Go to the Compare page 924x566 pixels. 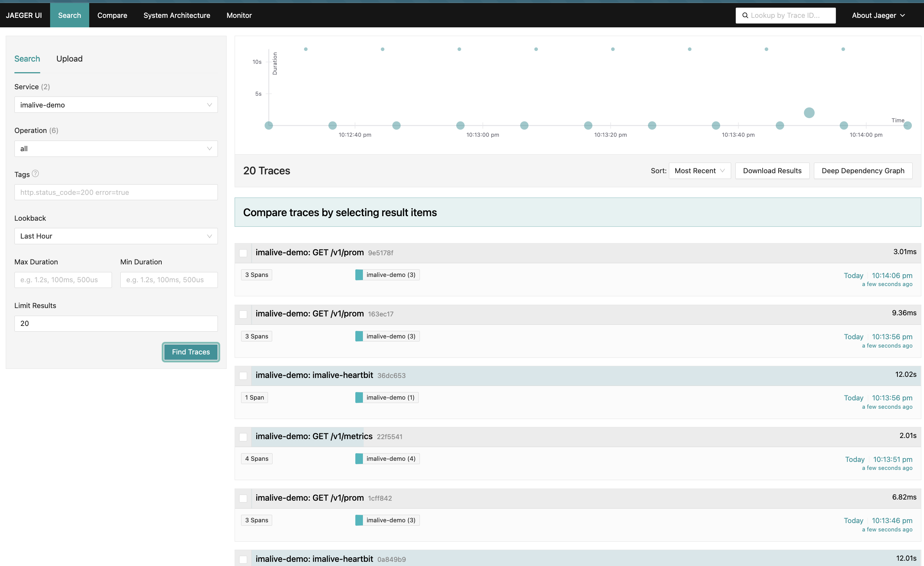pos(112,16)
